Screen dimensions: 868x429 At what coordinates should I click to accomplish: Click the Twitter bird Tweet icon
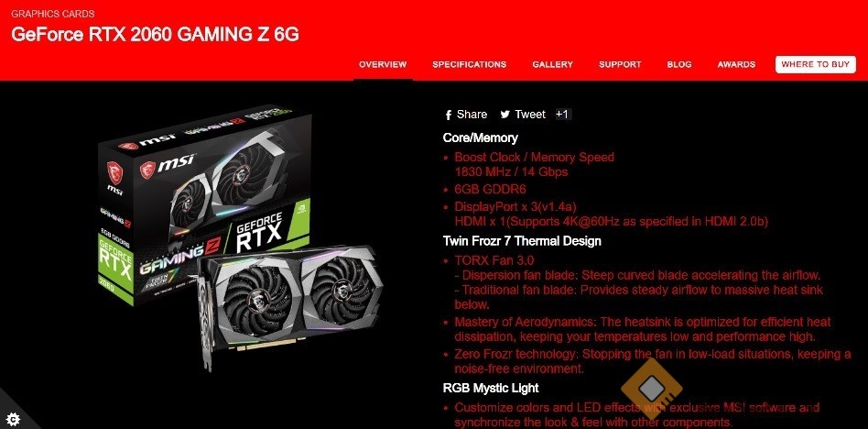click(x=505, y=115)
